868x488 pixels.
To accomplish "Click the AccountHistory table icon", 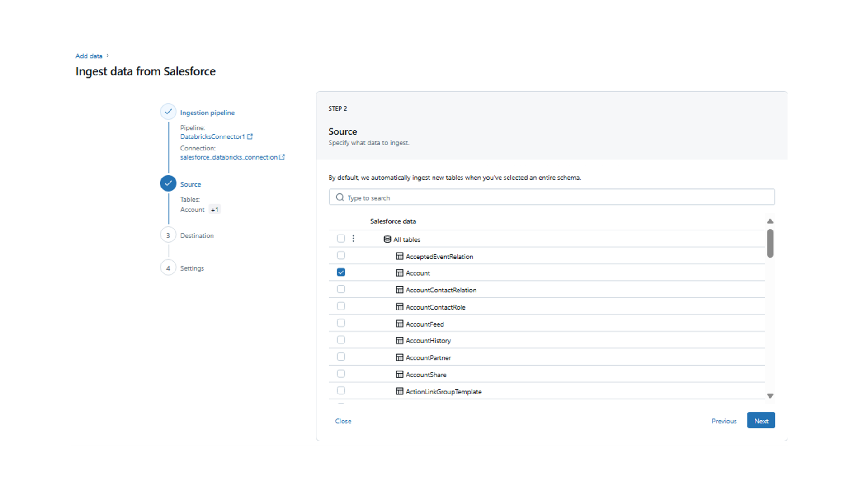I will coord(400,340).
